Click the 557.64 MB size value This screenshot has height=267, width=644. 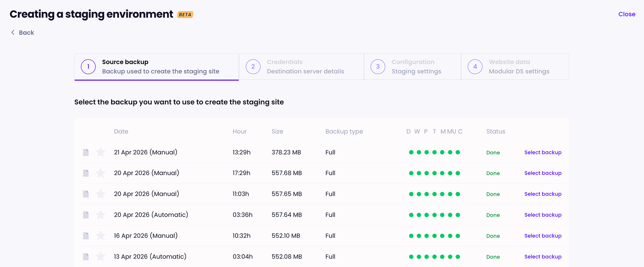pos(287,215)
